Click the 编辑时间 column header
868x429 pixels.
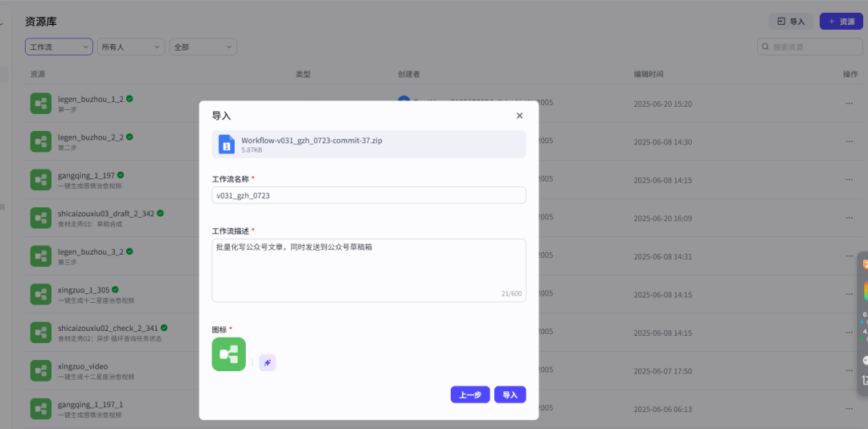[649, 74]
